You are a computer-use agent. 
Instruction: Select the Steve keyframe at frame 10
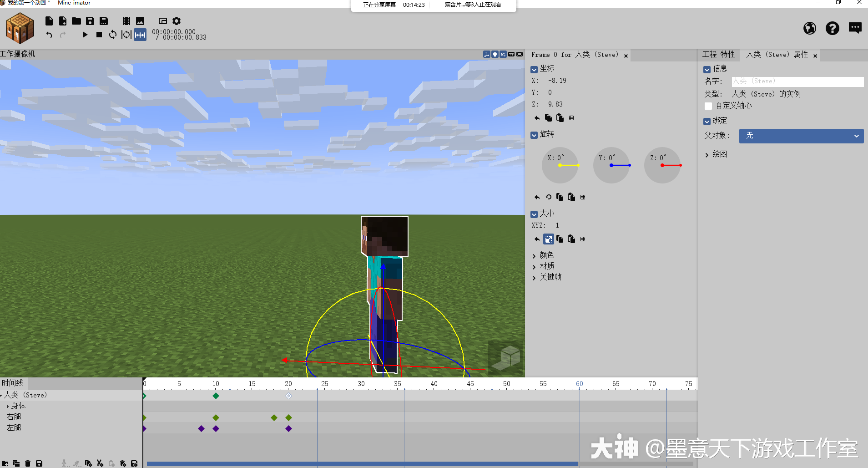[216, 396]
